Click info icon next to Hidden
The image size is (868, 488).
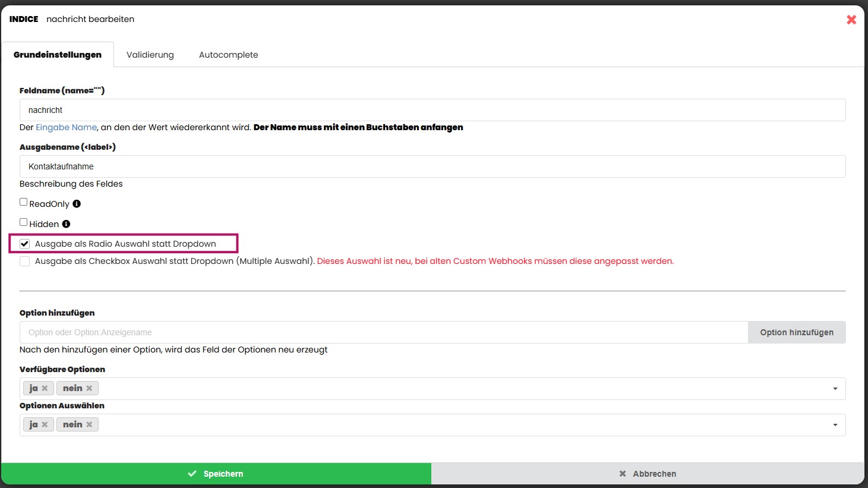[66, 224]
